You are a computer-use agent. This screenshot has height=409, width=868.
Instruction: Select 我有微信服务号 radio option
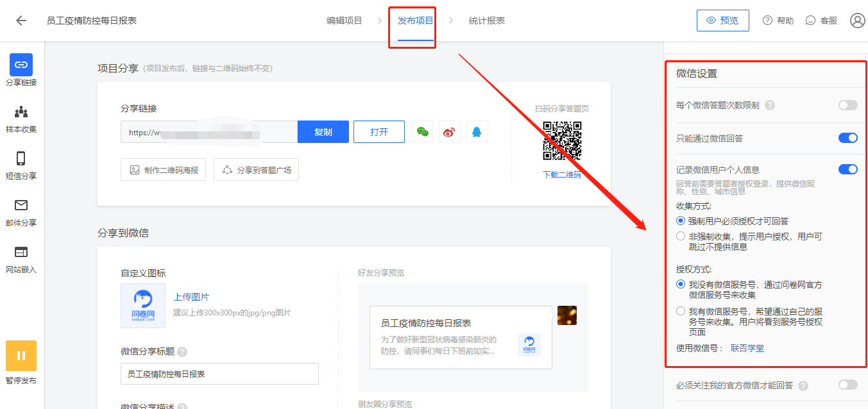coord(681,311)
